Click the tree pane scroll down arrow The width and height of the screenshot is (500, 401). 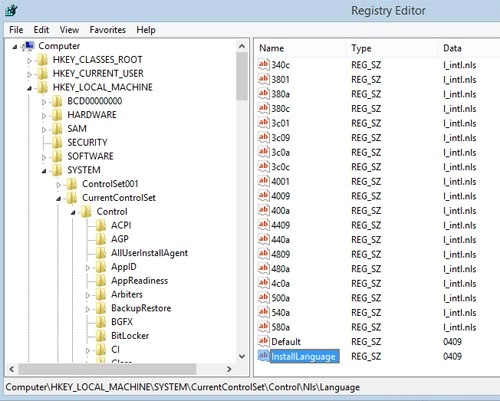coord(242,356)
